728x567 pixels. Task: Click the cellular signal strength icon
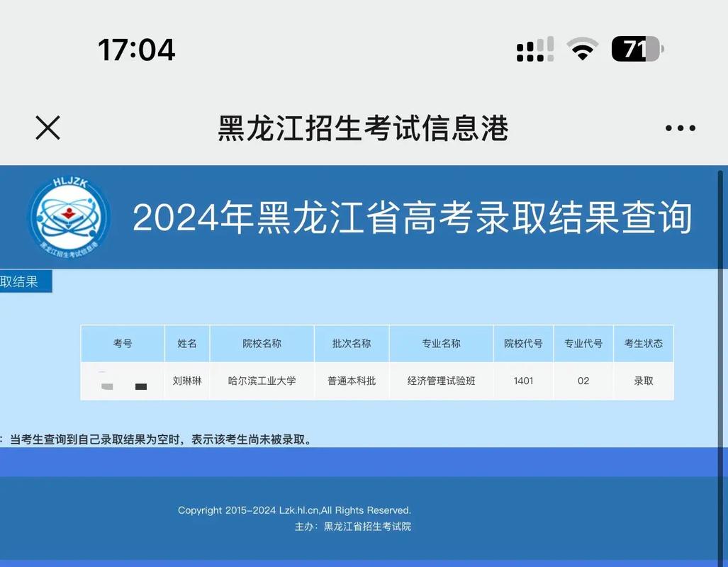coord(534,48)
